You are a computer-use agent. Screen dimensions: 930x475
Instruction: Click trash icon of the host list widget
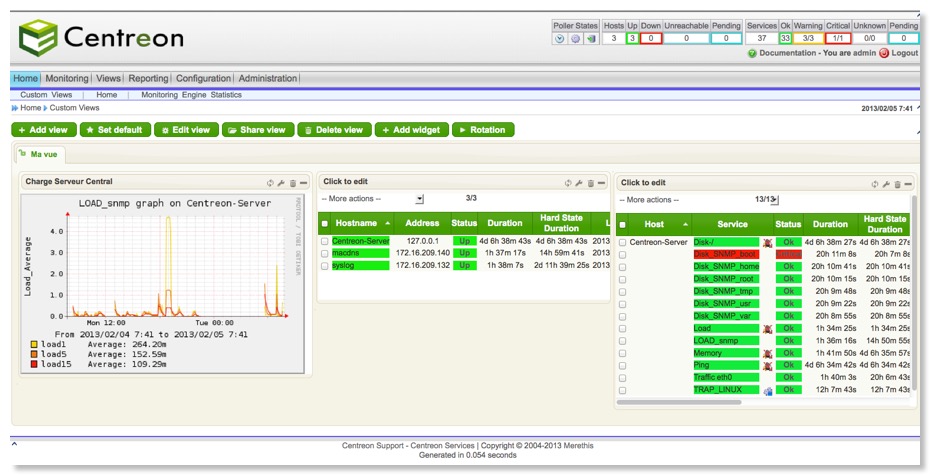coord(590,183)
